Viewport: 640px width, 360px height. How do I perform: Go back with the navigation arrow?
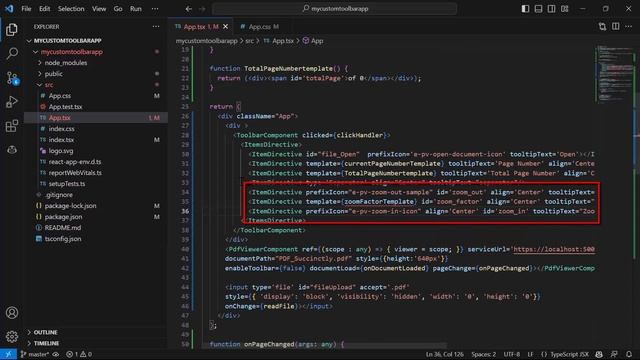(x=189, y=9)
